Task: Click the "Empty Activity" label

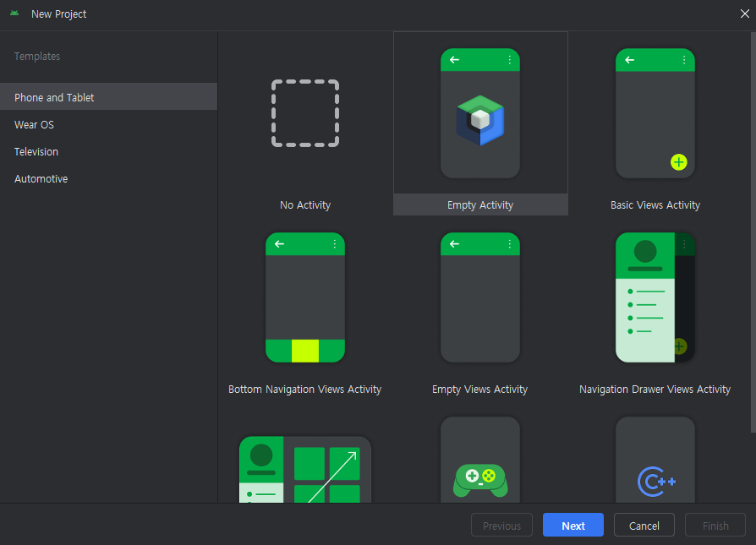Action: click(480, 205)
